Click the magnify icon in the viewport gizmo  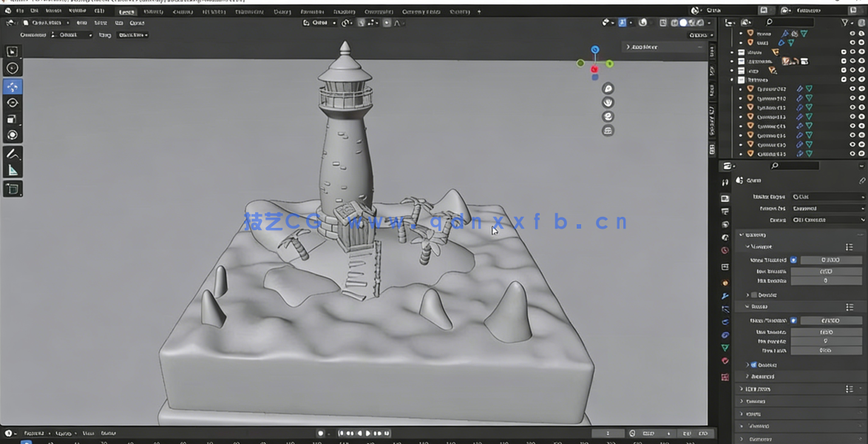pyautogui.click(x=607, y=88)
